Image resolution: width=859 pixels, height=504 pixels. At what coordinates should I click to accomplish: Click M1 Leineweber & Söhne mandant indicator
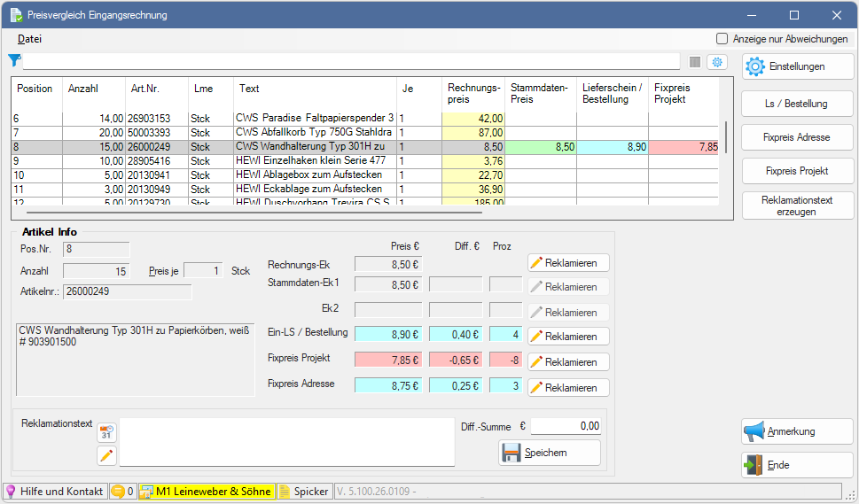[207, 491]
